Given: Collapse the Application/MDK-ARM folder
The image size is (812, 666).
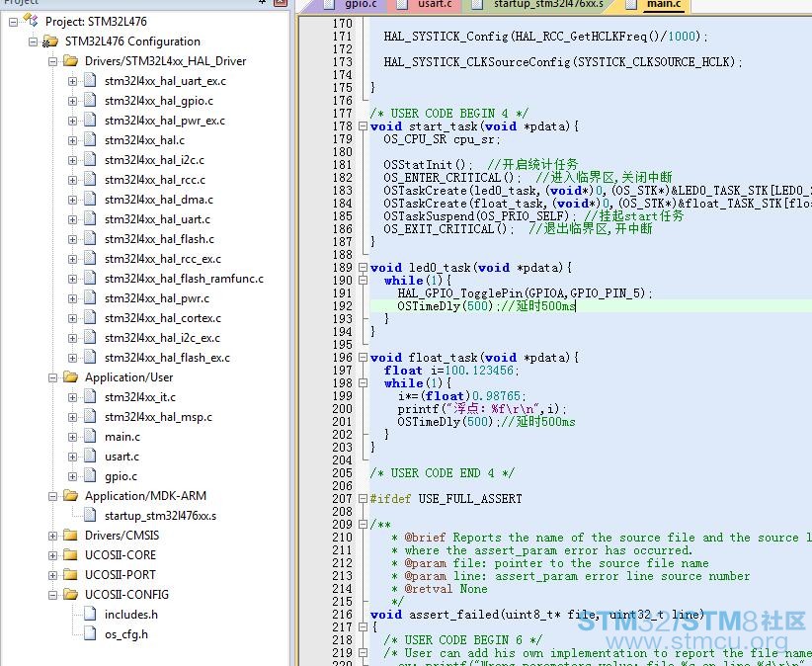Looking at the screenshot, I should coord(52,496).
